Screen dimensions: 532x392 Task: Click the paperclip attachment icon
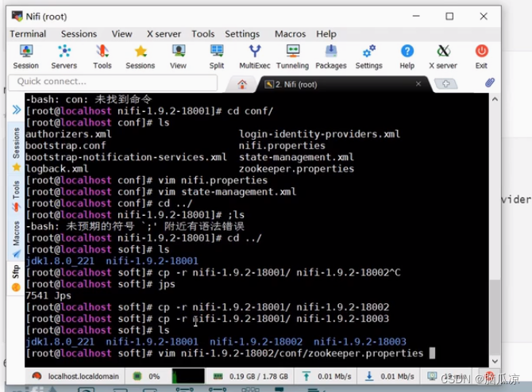click(x=490, y=83)
